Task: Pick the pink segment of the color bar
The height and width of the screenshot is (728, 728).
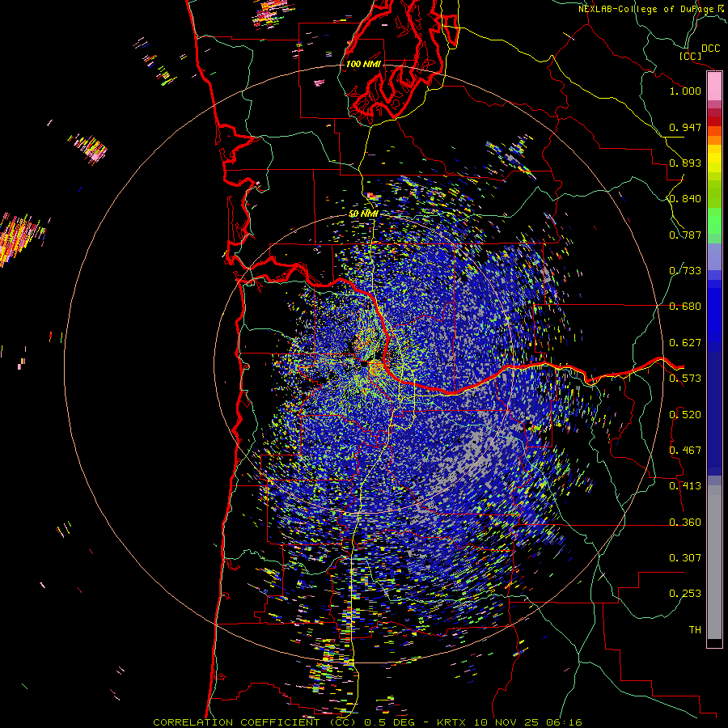Action: point(714,86)
